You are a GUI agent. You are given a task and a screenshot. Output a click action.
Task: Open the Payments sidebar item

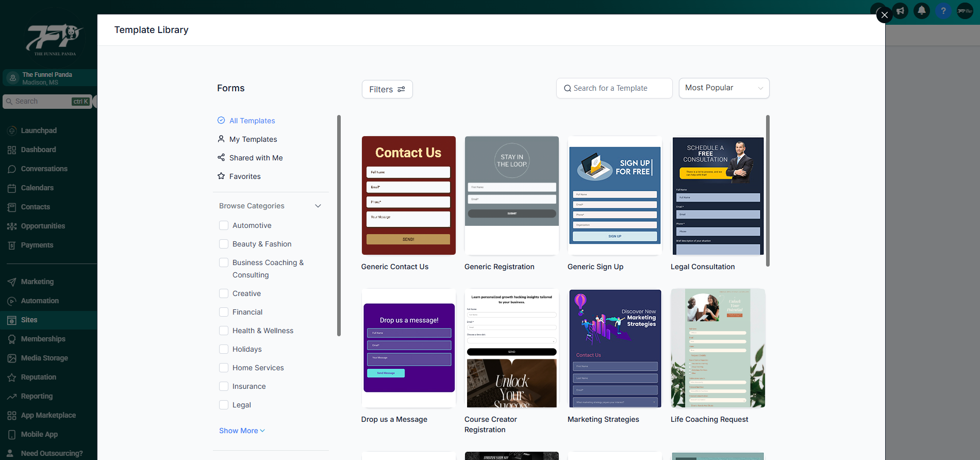37,245
